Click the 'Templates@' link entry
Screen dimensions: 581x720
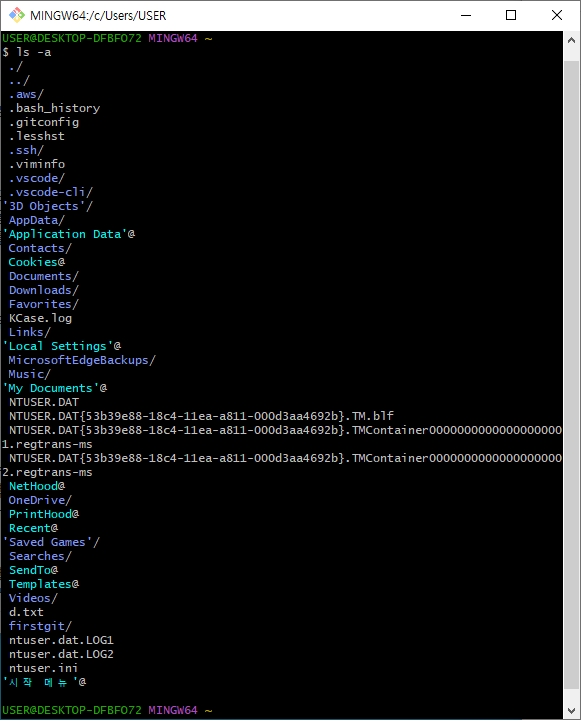pyautogui.click(x=44, y=585)
